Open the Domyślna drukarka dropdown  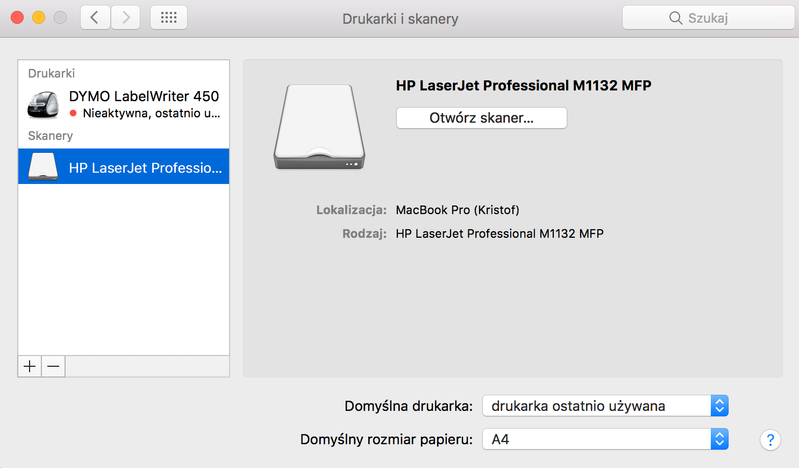pos(605,406)
